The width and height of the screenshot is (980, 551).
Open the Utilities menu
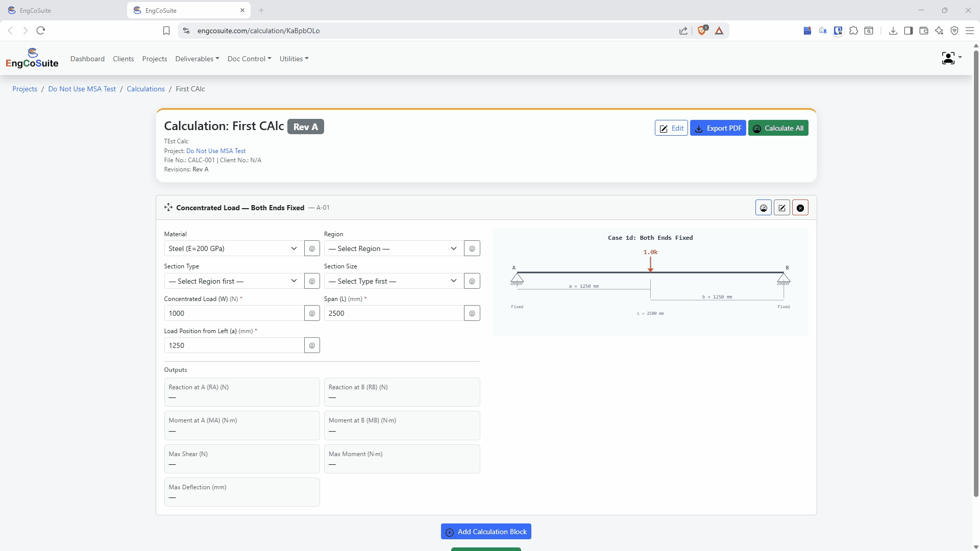tap(294, 59)
